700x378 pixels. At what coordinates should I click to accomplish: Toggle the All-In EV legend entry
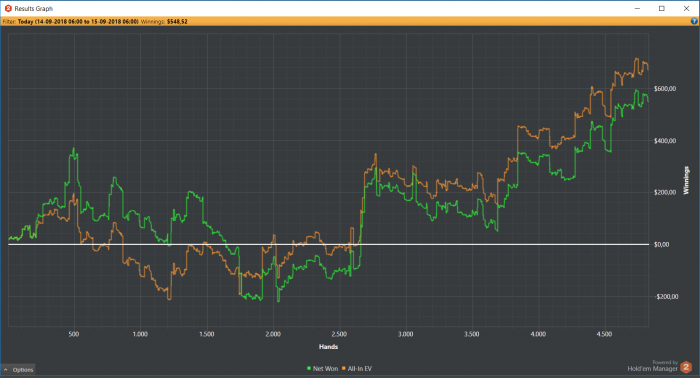[357, 369]
